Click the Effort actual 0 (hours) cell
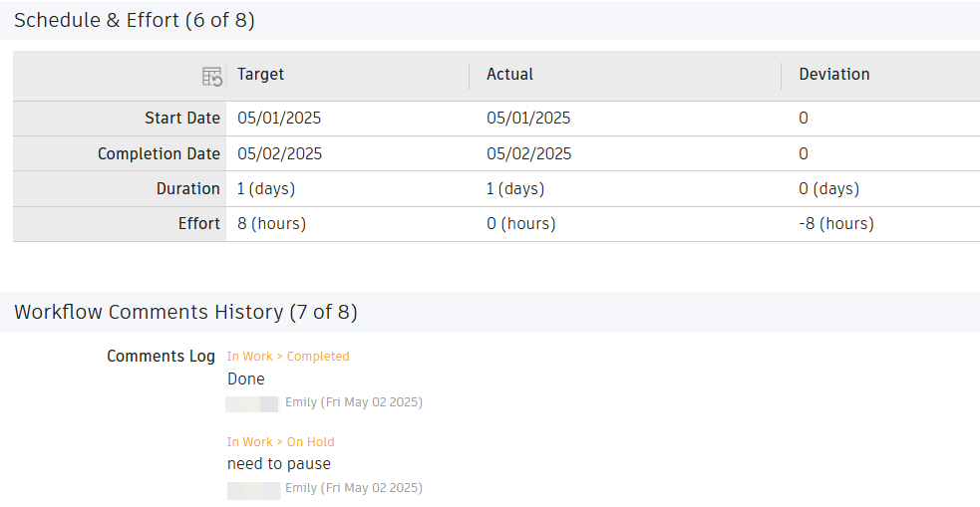Viewport: 980px width, 507px height. tap(520, 224)
